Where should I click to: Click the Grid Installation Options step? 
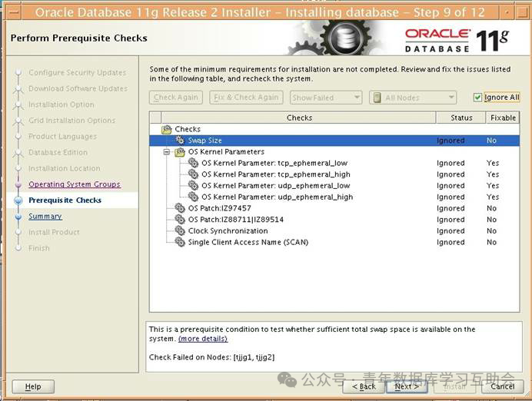[72, 121]
